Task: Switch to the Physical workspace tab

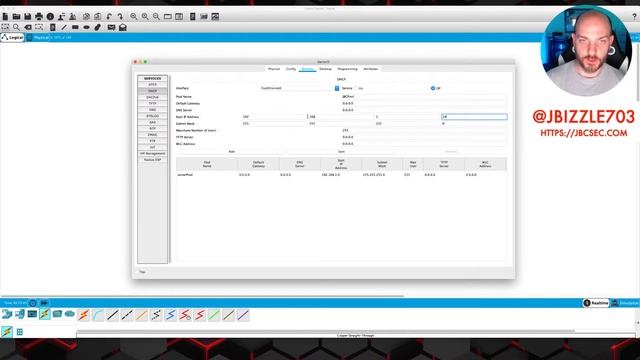Action: (x=38, y=38)
